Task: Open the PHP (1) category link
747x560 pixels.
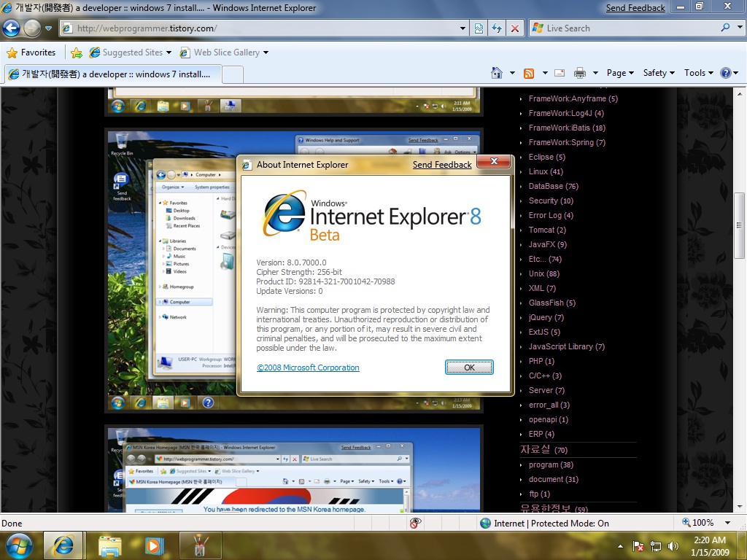Action: tap(541, 361)
